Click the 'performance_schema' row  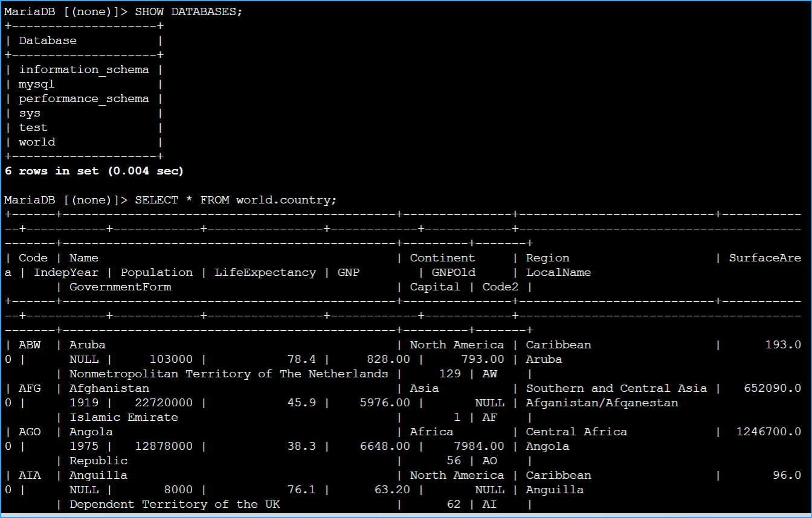point(84,98)
